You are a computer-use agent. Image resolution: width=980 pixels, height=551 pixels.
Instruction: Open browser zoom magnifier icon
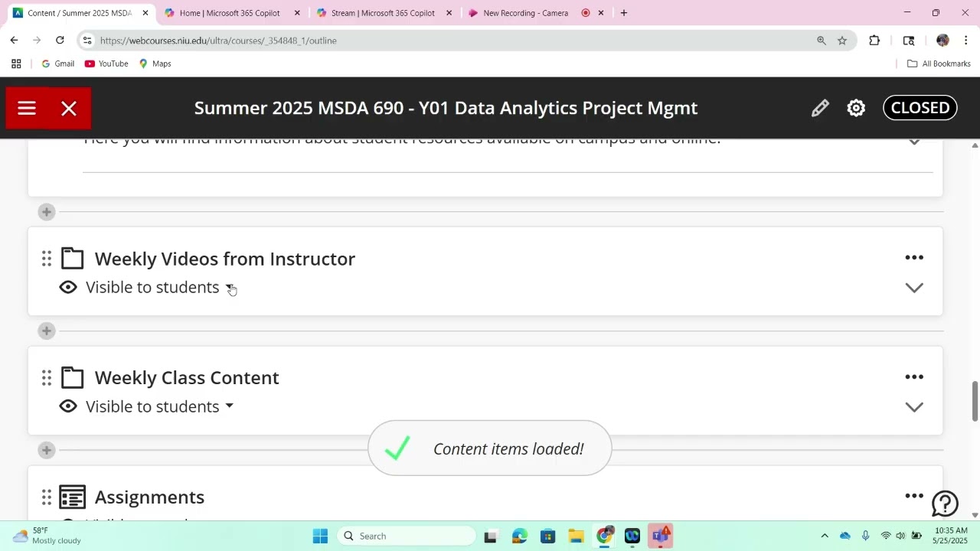click(x=822, y=41)
